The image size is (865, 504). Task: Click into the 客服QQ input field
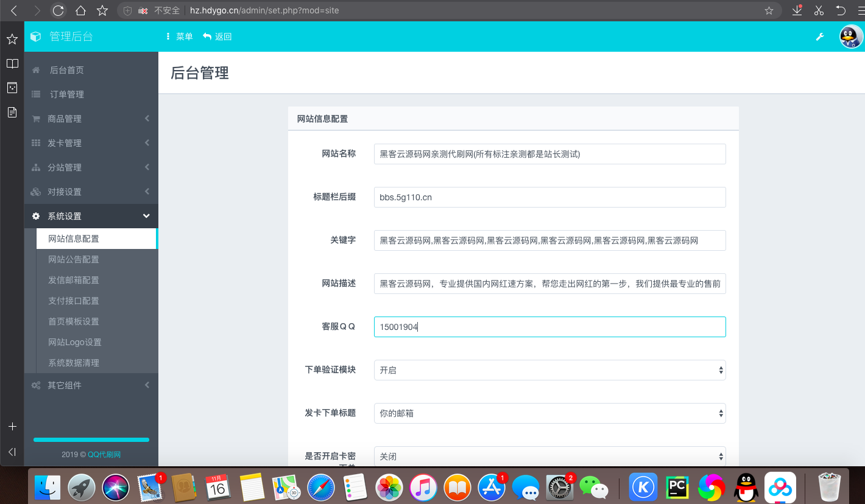(x=549, y=327)
